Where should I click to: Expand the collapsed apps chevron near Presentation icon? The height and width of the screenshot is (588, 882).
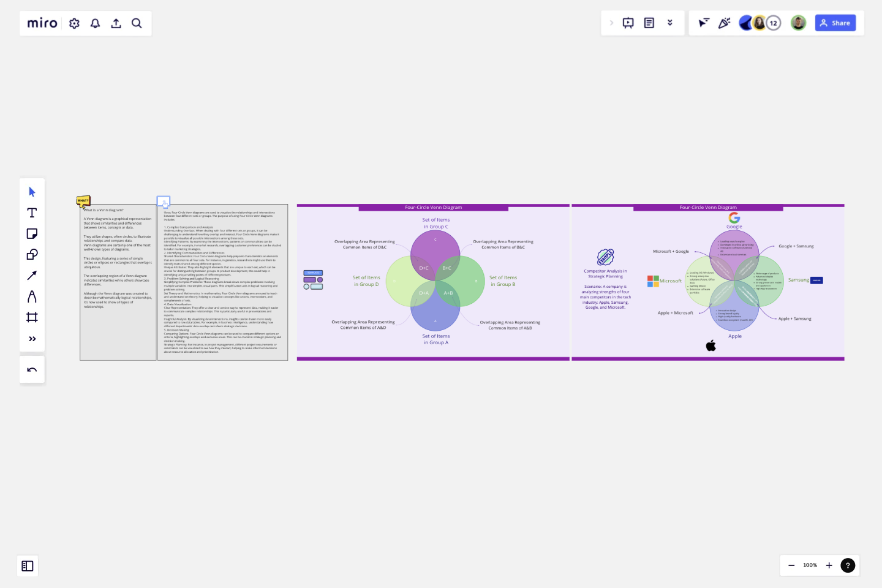coord(611,23)
